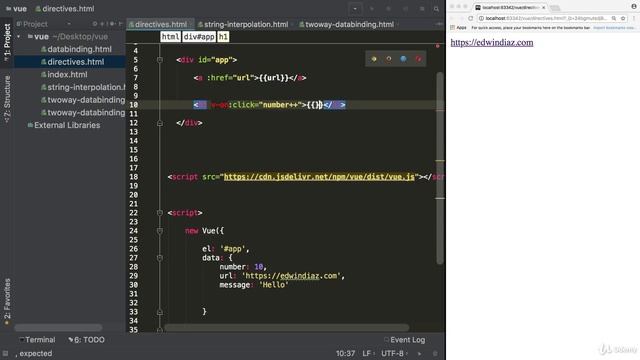
Task: Open page in Safari browser icon
Action: point(403,59)
